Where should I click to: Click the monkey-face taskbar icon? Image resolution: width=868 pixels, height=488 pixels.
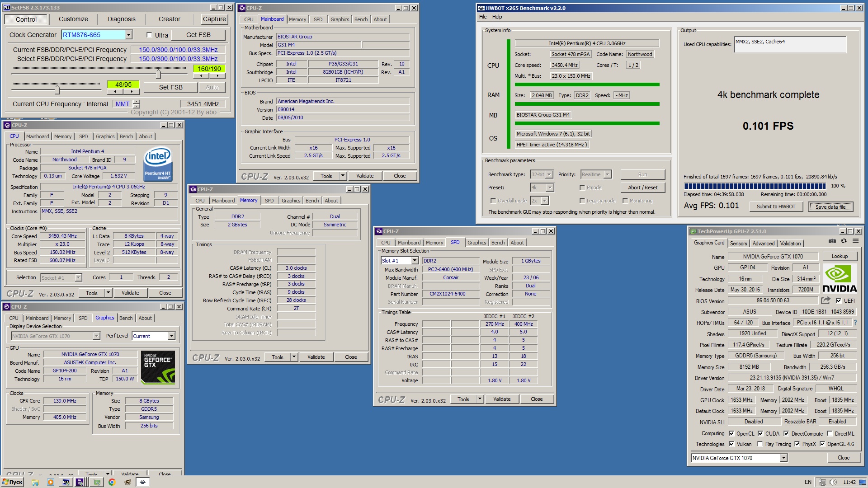[x=127, y=482]
